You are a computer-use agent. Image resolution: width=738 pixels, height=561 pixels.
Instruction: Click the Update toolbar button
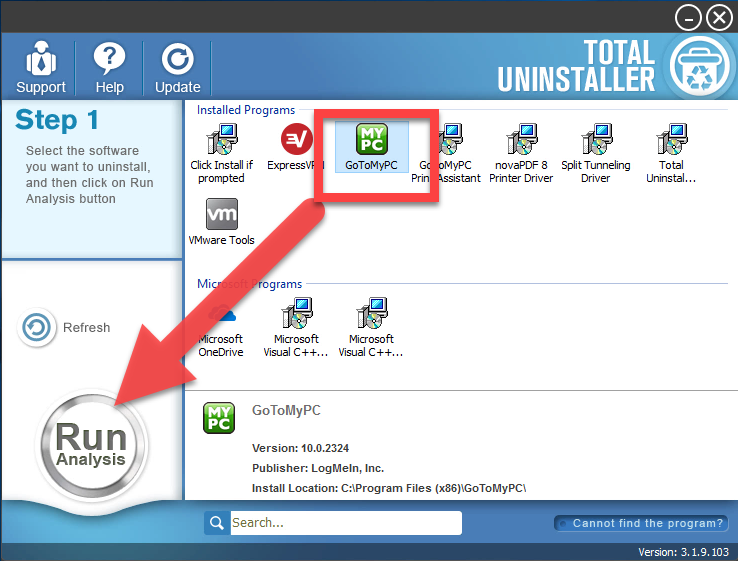177,67
